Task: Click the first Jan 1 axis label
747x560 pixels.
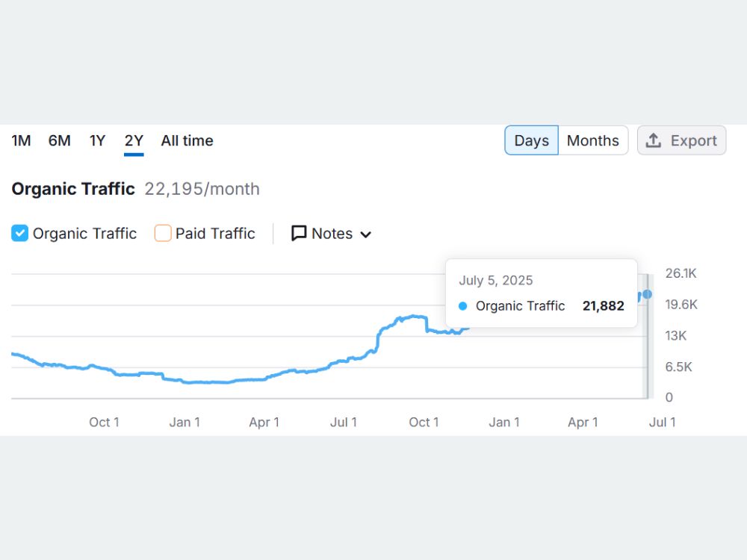Action: [x=185, y=423]
